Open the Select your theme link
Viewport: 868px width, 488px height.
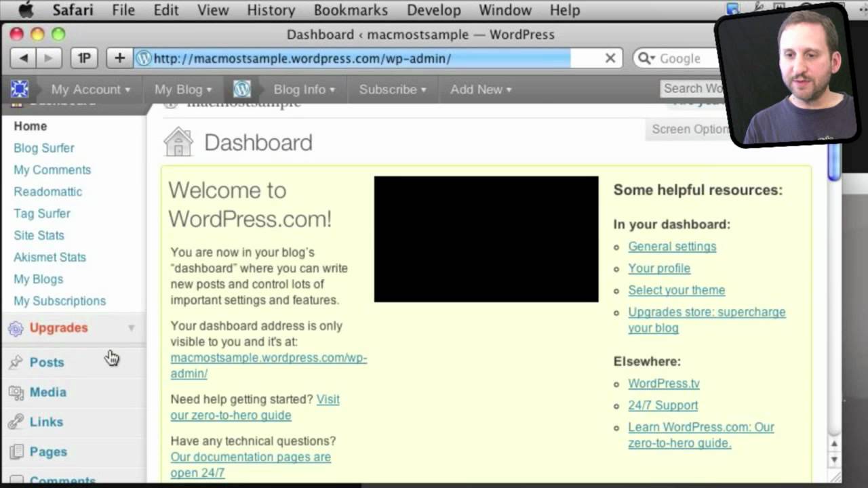pyautogui.click(x=677, y=289)
